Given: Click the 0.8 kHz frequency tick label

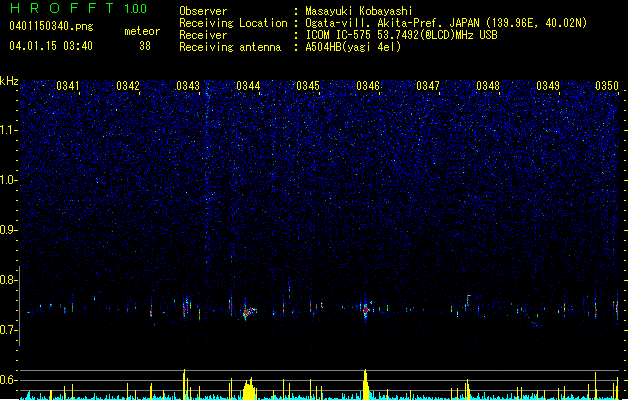Looking at the screenshot, I should pos(9,280).
